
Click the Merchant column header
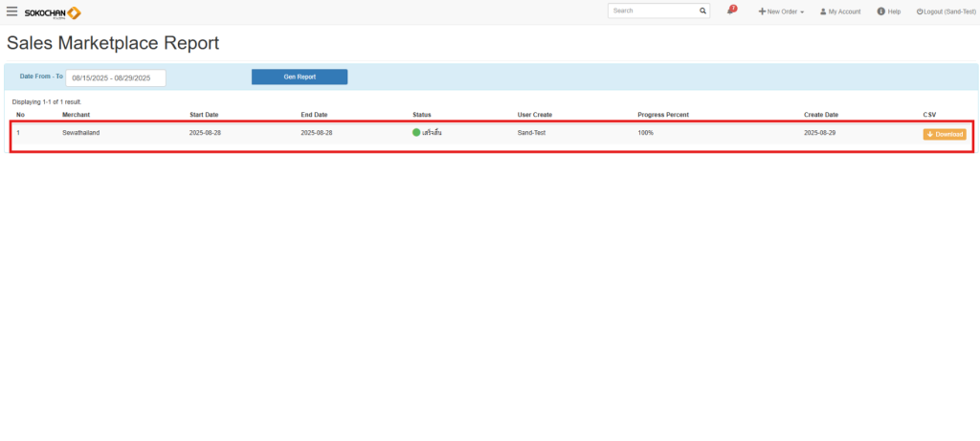coord(77,115)
